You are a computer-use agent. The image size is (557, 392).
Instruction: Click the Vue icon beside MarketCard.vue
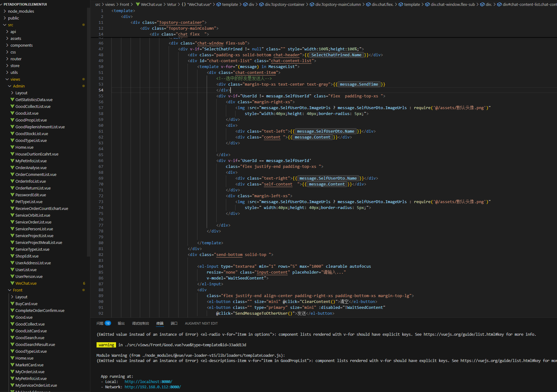12,365
